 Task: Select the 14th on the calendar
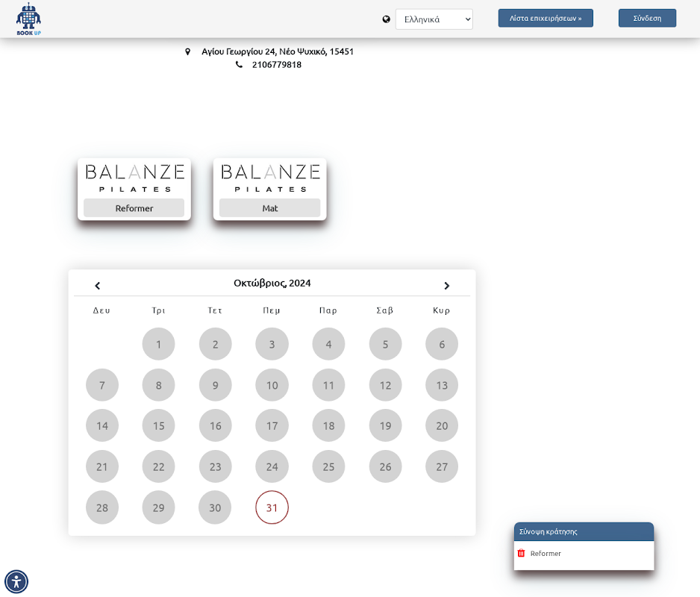(102, 425)
